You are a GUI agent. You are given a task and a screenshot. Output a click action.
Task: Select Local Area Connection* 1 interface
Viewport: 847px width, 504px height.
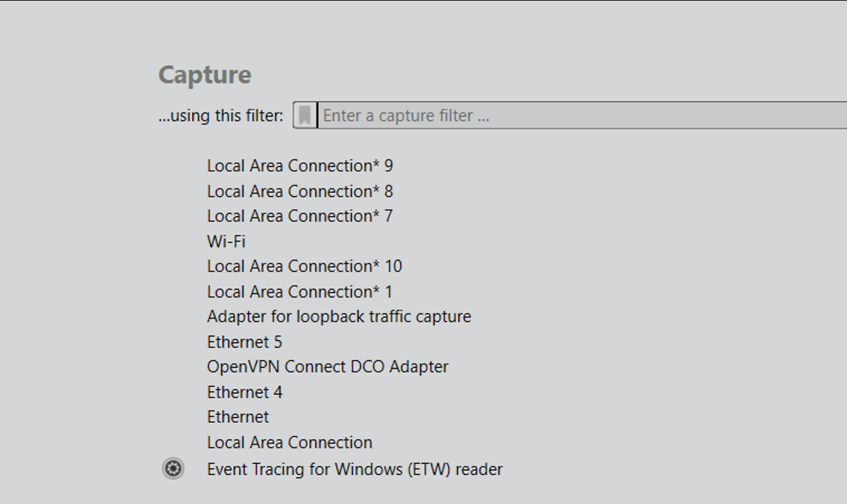tap(299, 291)
